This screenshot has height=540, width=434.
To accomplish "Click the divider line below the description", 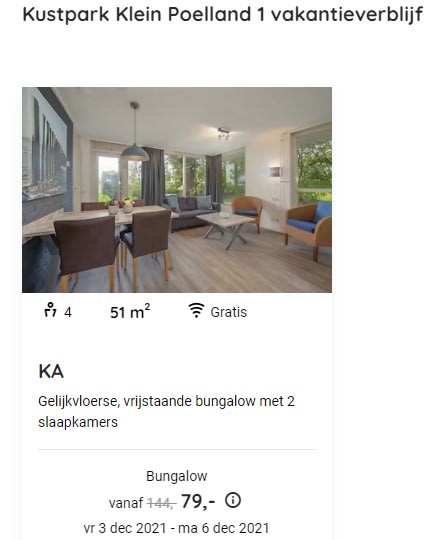I will click(177, 449).
